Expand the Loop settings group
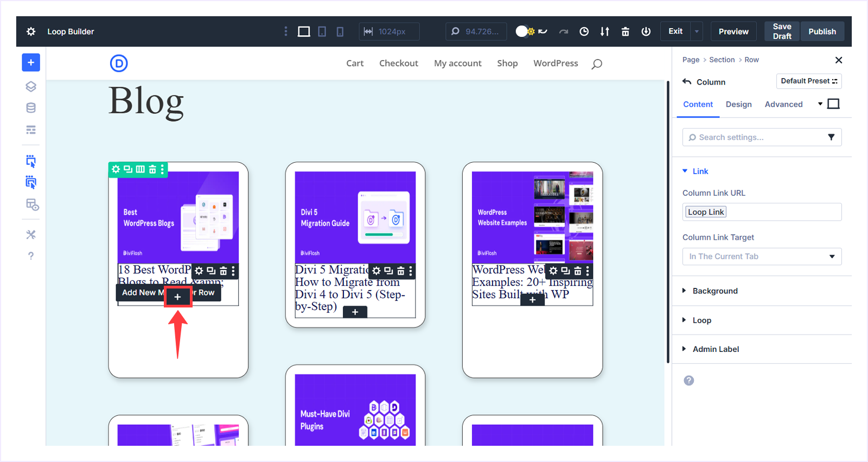The image size is (868, 462). point(701,320)
